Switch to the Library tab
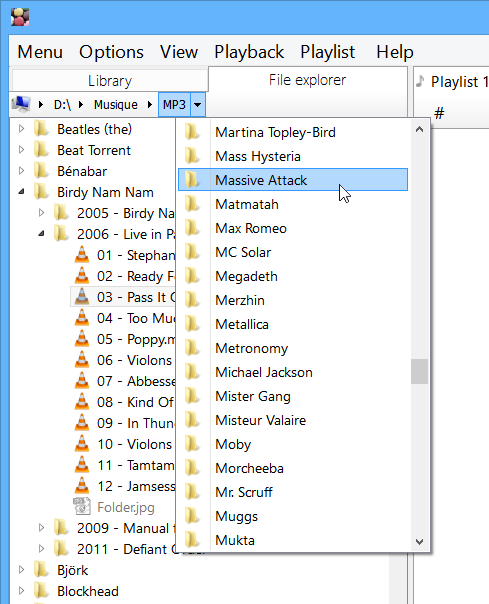 click(x=110, y=81)
